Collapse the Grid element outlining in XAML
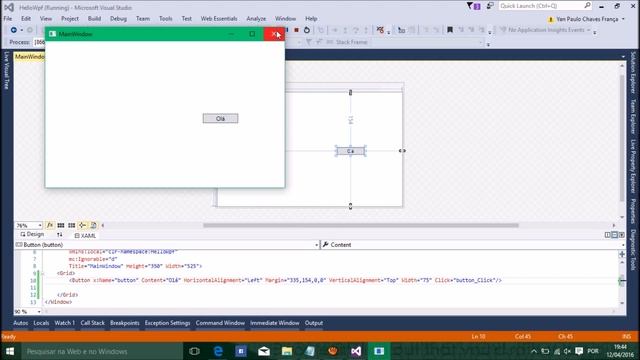640x360 pixels. [x=42, y=273]
